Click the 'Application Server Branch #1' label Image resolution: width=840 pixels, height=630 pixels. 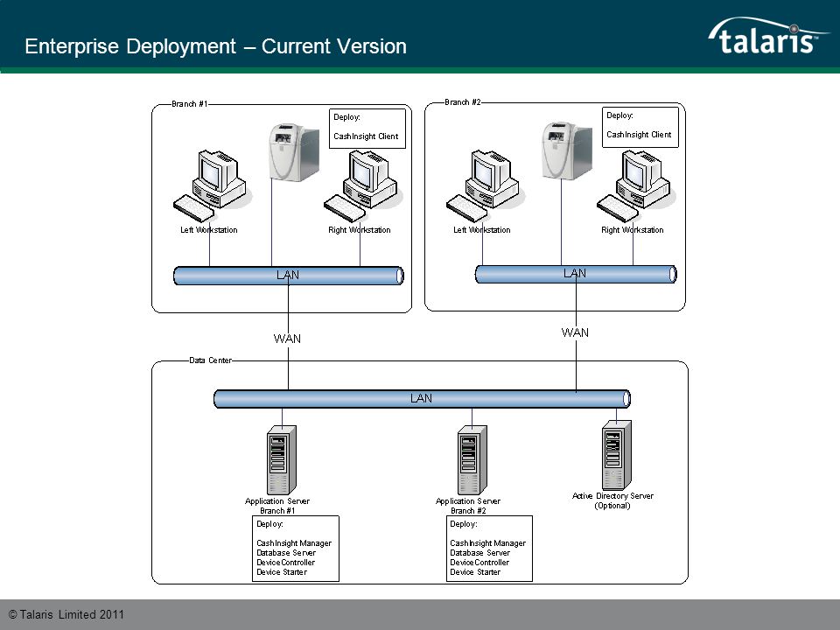277,506
